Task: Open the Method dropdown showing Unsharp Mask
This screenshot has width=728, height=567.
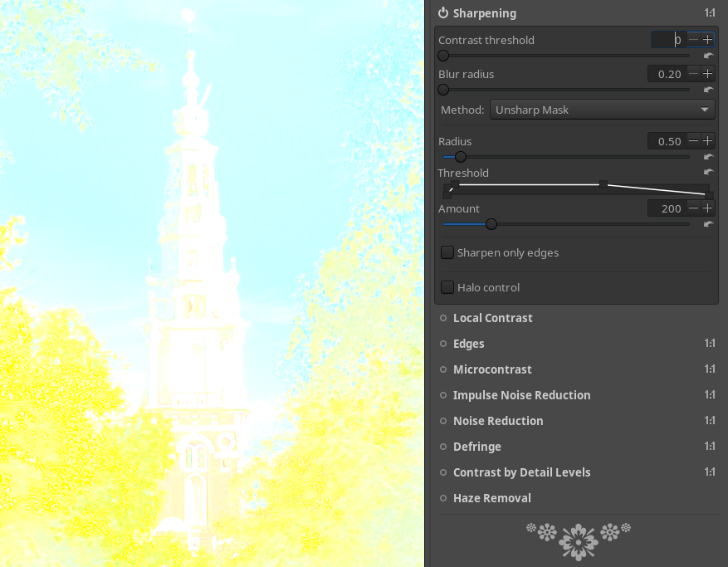Action: pos(602,110)
